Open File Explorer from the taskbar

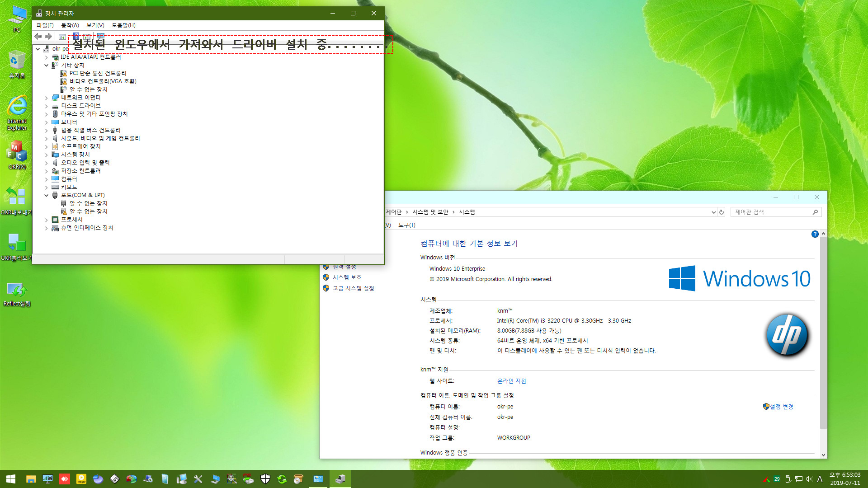[31, 479]
